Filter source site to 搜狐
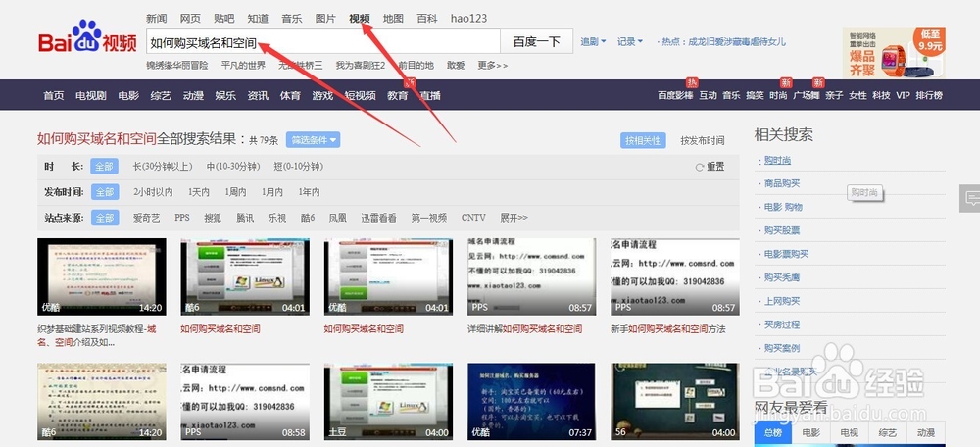 [213, 218]
